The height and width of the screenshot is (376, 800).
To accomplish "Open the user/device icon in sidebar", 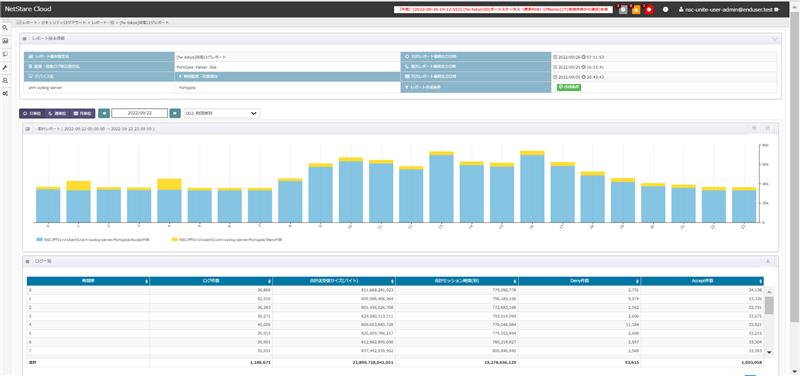I will click(5, 81).
